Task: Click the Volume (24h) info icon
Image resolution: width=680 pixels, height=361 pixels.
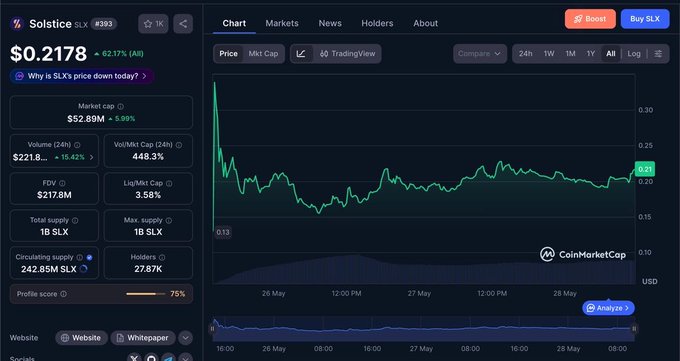Action: (77, 145)
